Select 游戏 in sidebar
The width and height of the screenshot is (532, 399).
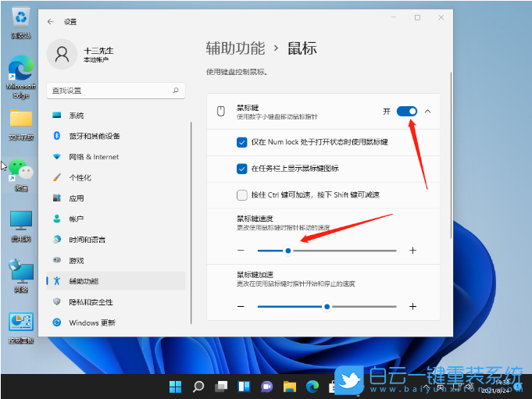[116, 260]
